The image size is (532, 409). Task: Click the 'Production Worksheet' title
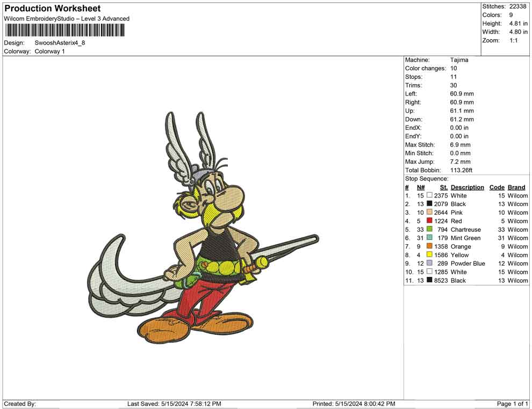[x=53, y=9]
